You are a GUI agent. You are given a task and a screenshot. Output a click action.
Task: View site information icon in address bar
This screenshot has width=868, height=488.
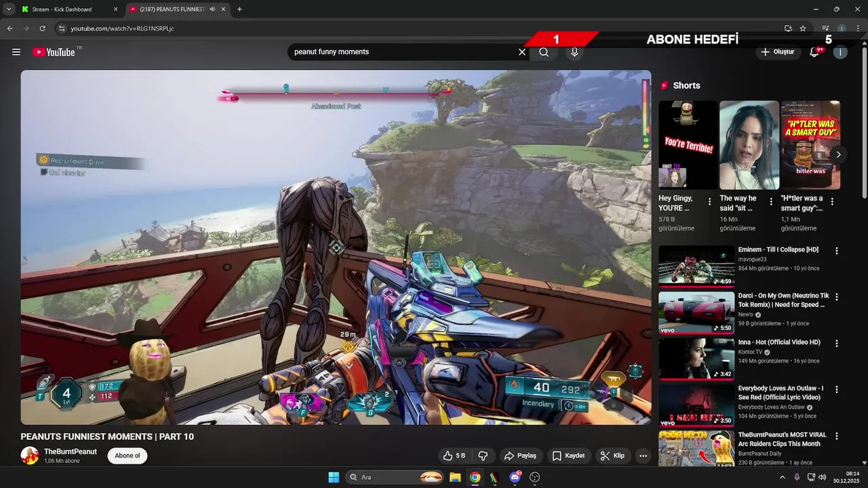pos(62,28)
